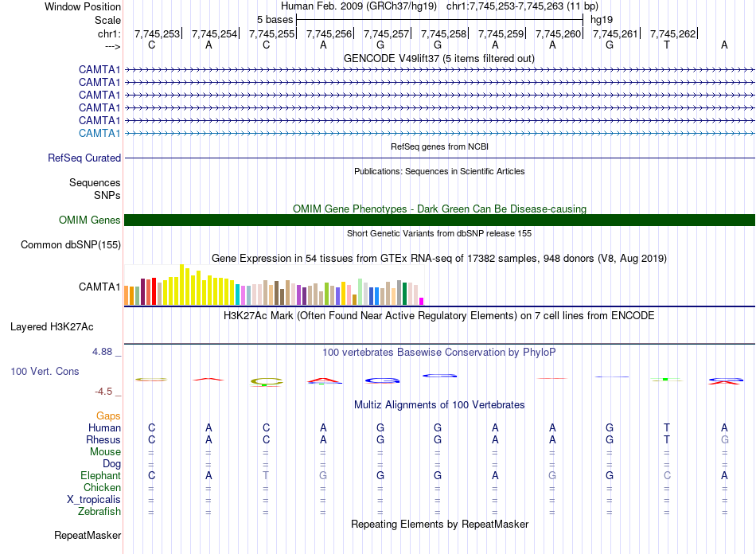
Task: Click the Gaps row label
Action: [x=108, y=416]
